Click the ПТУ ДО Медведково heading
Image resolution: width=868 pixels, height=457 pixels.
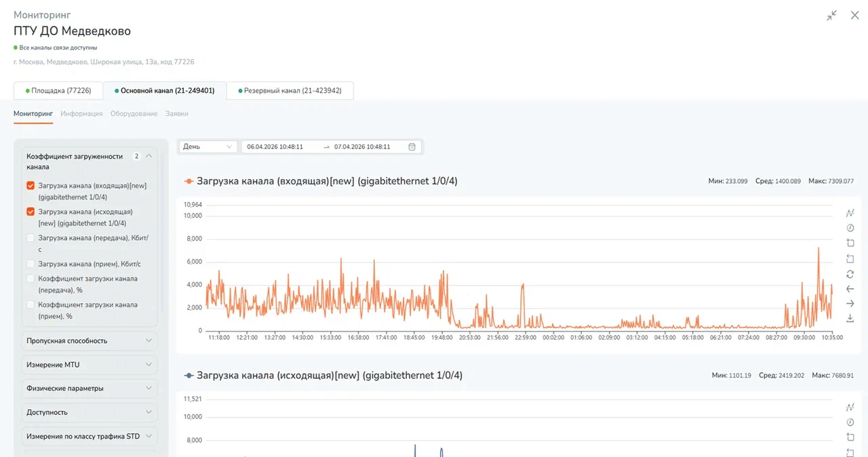click(72, 31)
